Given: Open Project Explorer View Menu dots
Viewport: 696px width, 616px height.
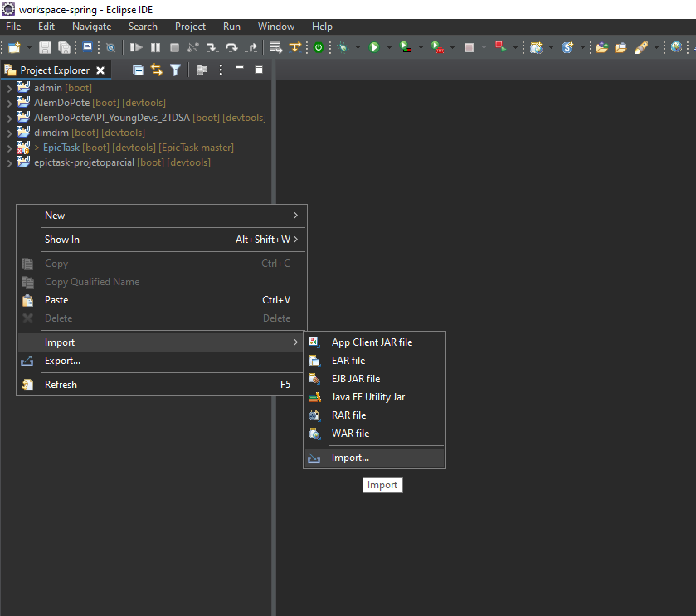Looking at the screenshot, I should tap(221, 70).
